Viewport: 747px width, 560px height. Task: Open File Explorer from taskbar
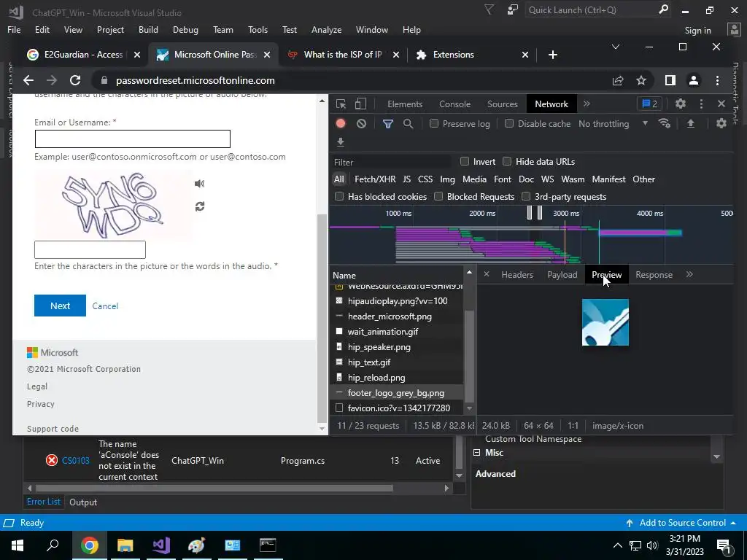[125, 545]
